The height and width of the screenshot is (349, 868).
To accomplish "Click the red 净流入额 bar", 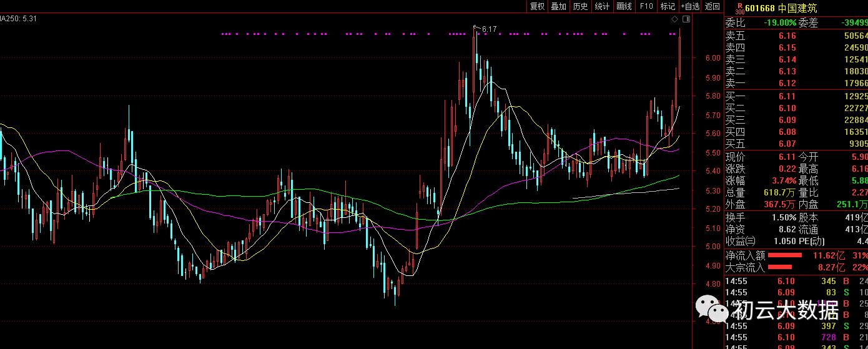I will (x=784, y=255).
